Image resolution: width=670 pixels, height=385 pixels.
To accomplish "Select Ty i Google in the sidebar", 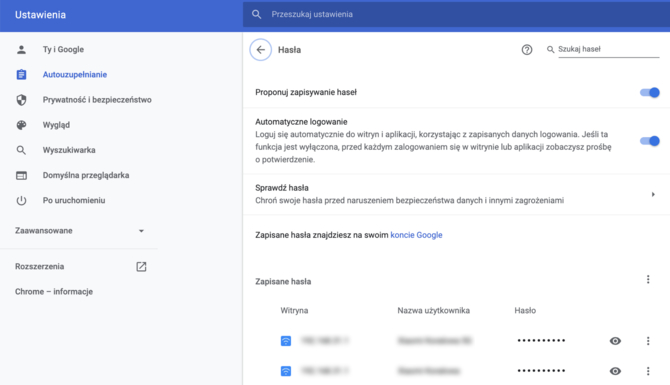I will point(63,50).
